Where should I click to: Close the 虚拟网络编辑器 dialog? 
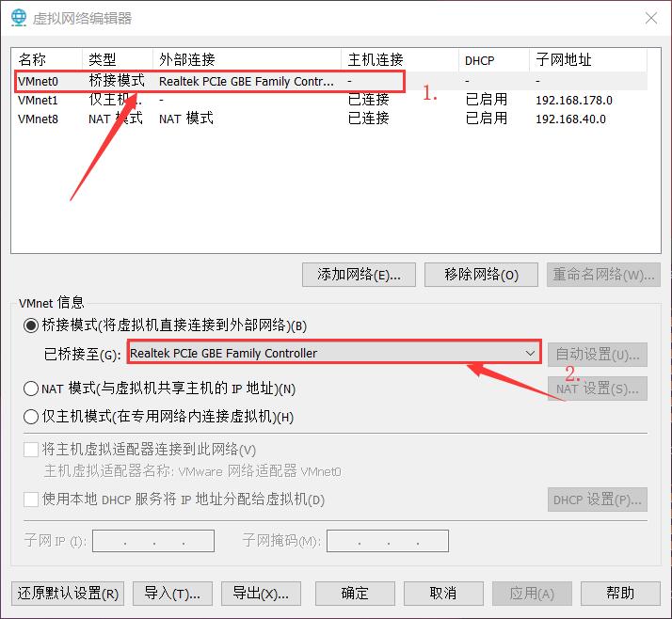(x=651, y=18)
